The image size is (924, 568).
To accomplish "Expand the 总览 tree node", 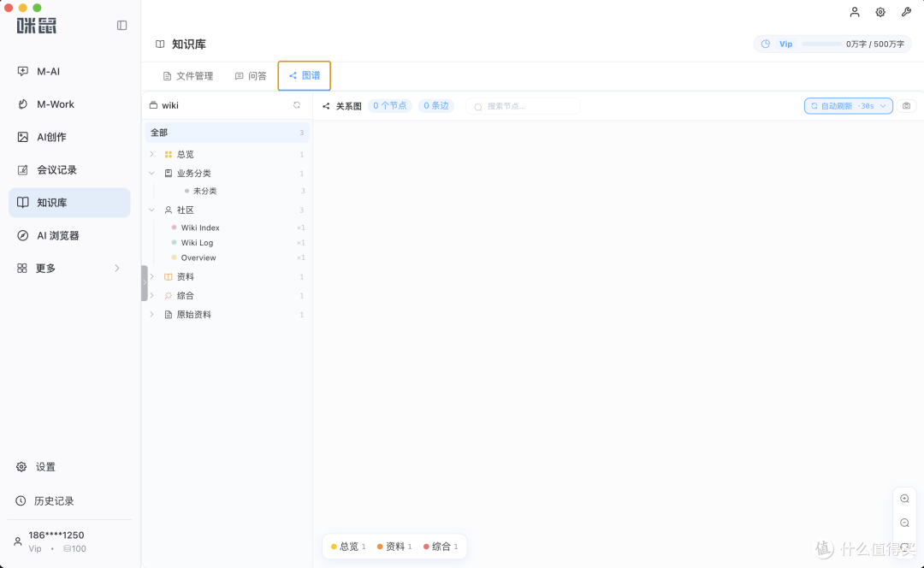I will coord(152,154).
